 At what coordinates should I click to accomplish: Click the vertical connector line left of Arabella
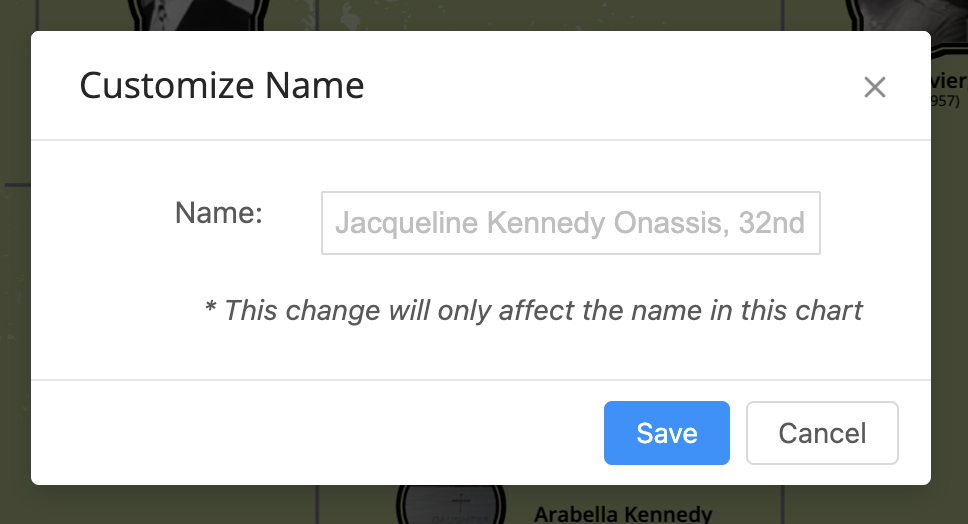pyautogui.click(x=318, y=504)
